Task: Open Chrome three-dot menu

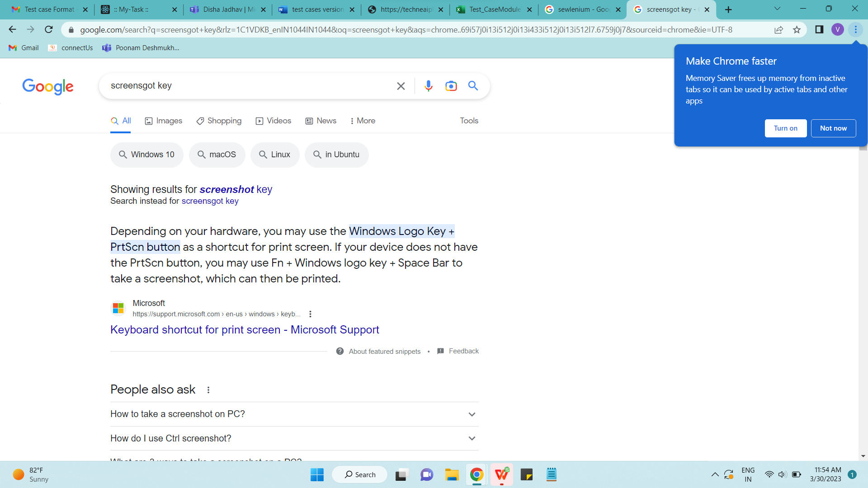Action: pos(855,30)
